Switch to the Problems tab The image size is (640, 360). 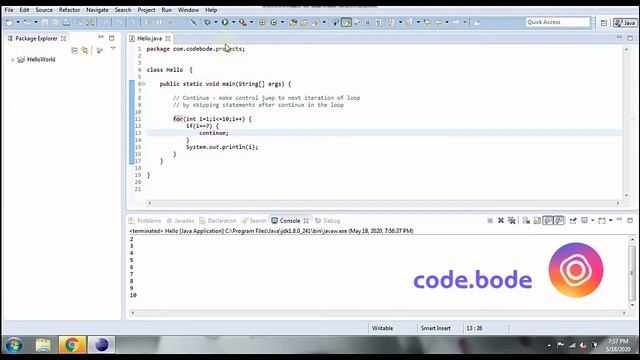point(145,220)
